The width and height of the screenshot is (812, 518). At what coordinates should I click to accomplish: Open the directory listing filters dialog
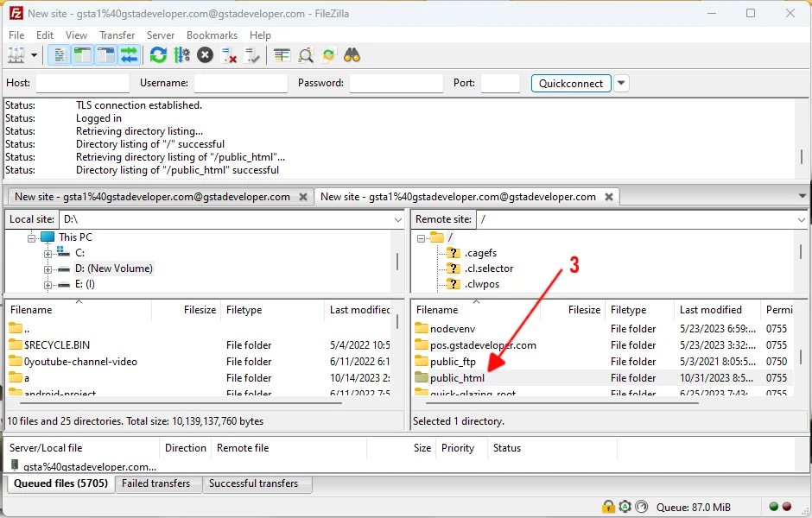282,55
